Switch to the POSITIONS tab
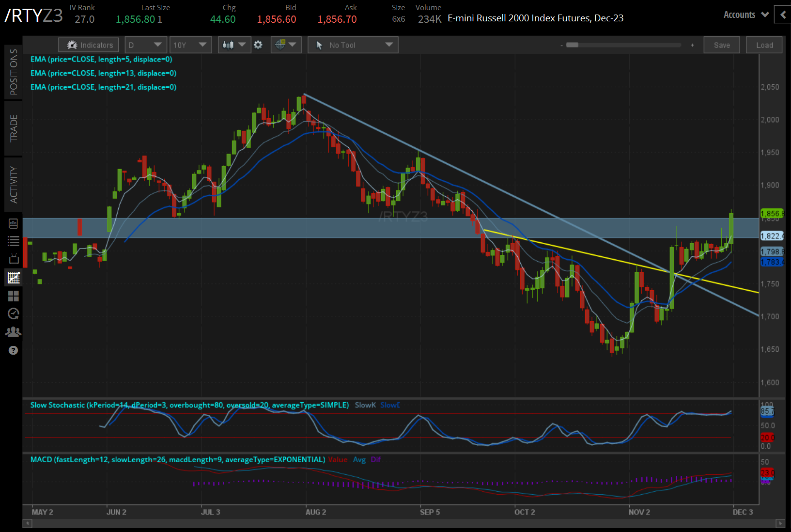This screenshot has height=532, width=791. tap(13, 72)
